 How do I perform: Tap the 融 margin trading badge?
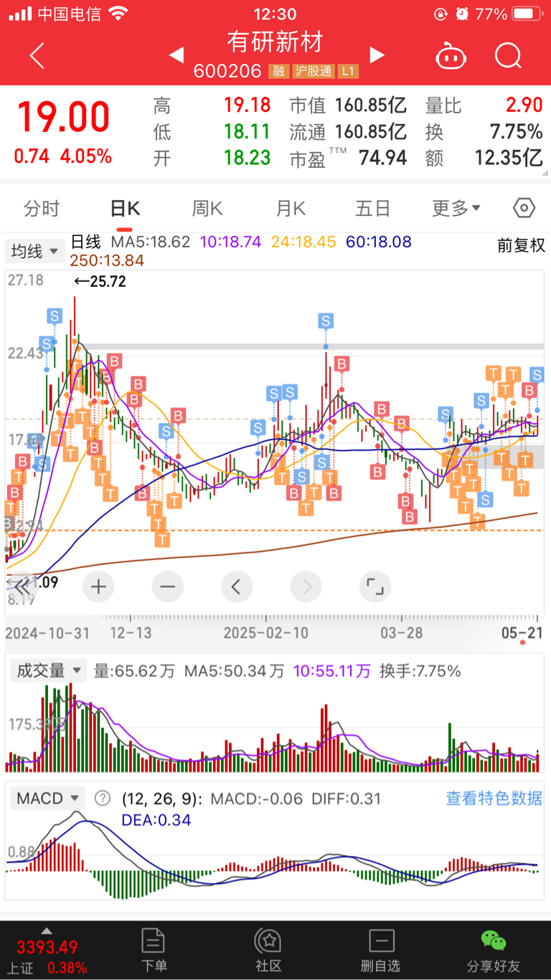click(x=278, y=71)
